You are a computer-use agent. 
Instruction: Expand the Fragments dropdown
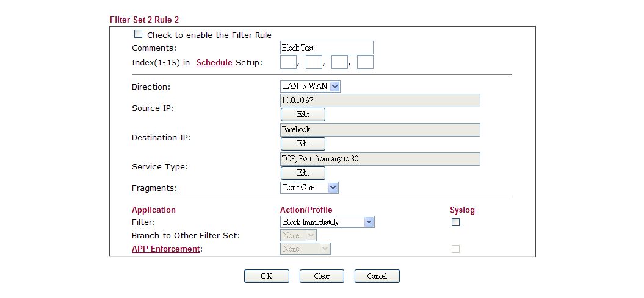(x=309, y=188)
